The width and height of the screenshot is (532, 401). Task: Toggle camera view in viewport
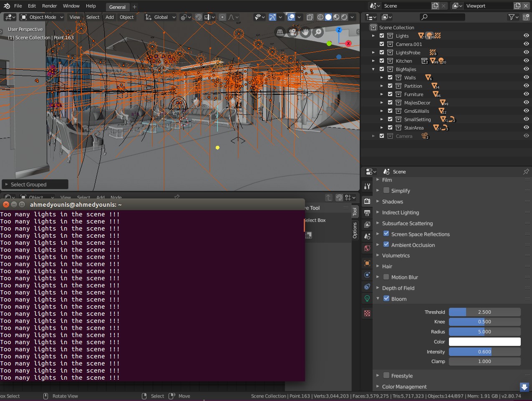(292, 32)
